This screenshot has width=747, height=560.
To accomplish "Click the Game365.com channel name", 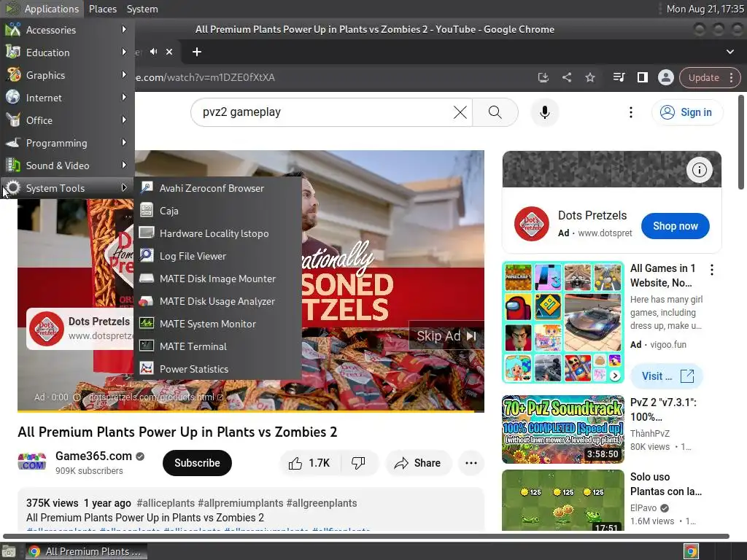I will pyautogui.click(x=93, y=456).
